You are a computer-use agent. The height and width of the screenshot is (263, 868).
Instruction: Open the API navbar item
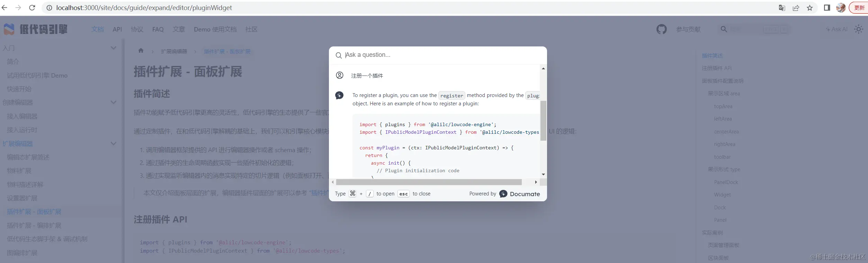117,29
